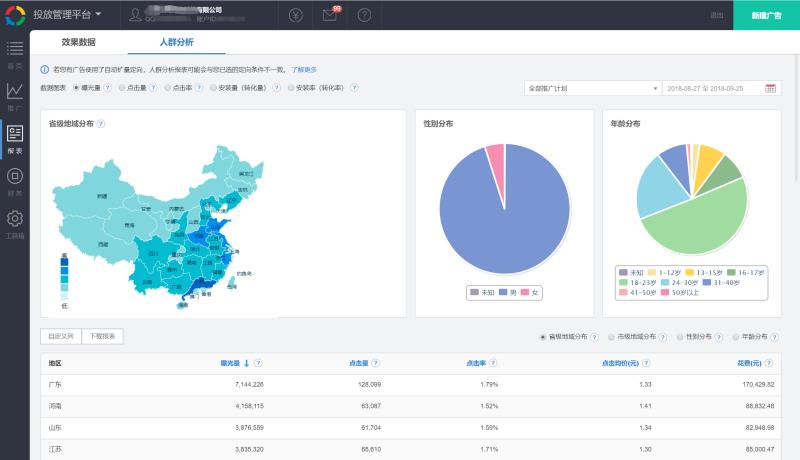Click the 河南 row region cell
Image resolution: width=800 pixels, height=460 pixels.
coord(55,406)
